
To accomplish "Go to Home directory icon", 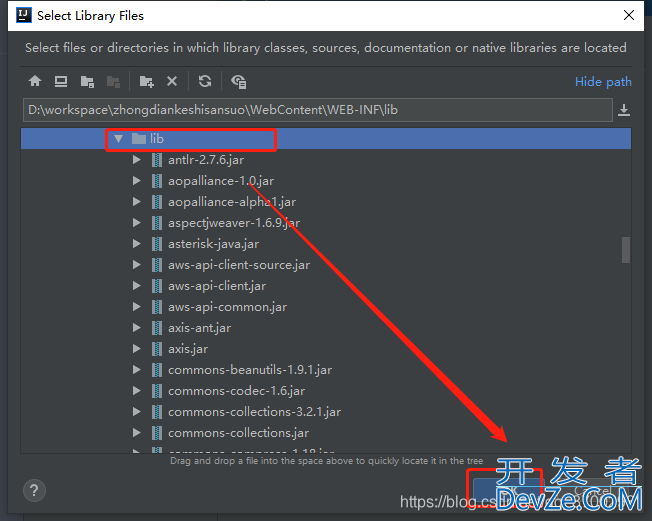I will point(35,81).
